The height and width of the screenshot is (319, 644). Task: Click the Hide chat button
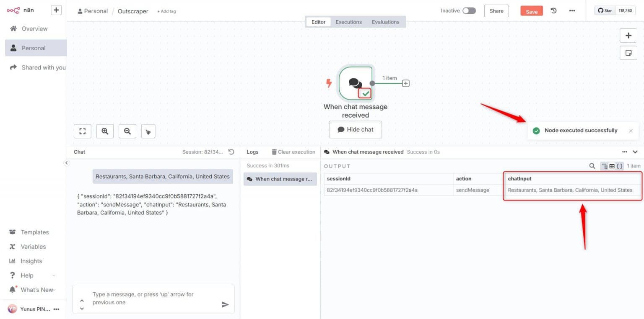(x=355, y=129)
